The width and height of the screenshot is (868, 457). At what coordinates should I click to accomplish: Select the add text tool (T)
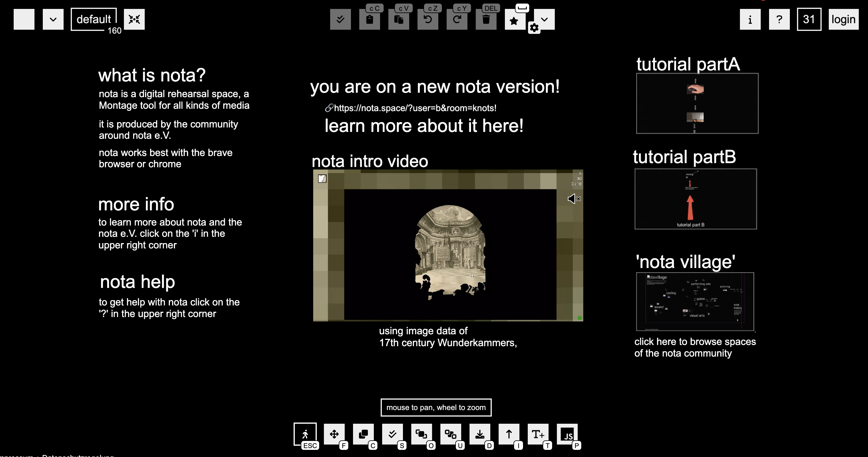[538, 434]
